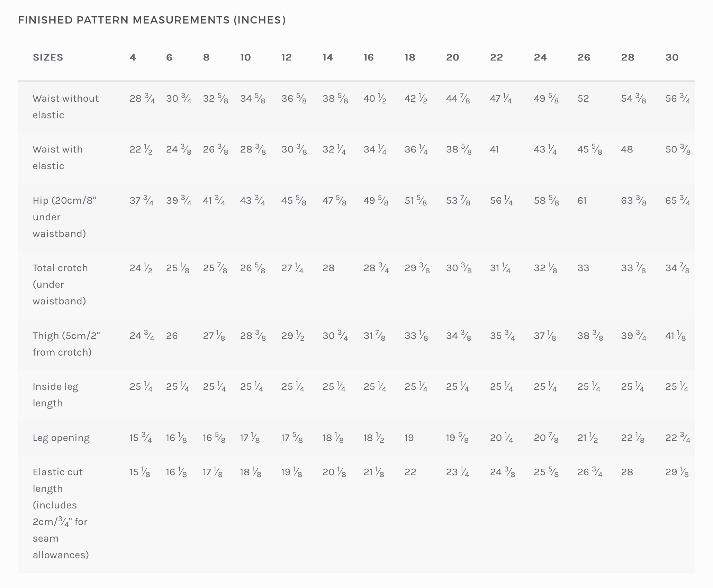Select Leg opening value 19 for size 18
Image resolution: width=713 pixels, height=588 pixels.
(x=409, y=438)
